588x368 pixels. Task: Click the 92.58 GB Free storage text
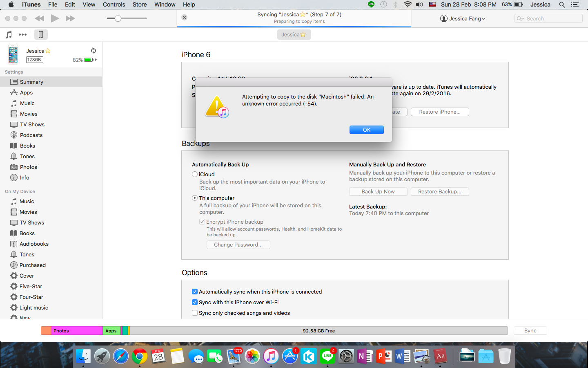coord(319,331)
